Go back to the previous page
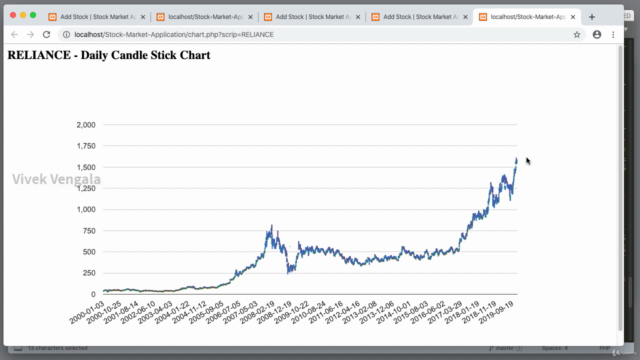This screenshot has width=640, height=360. [x=15, y=35]
